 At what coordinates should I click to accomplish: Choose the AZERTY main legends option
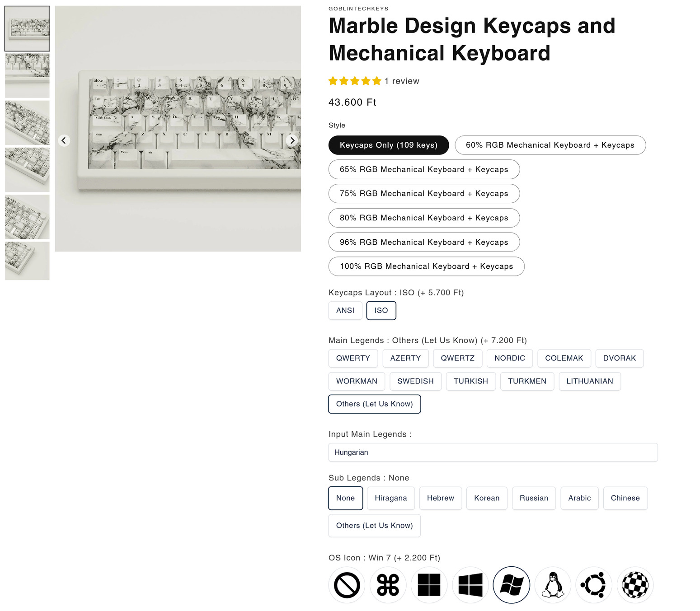(x=405, y=358)
